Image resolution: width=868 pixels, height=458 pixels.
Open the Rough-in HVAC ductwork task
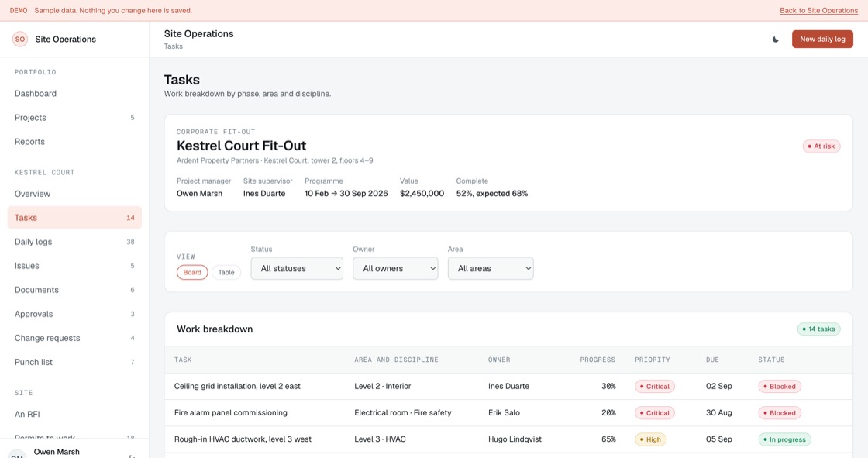(243, 439)
